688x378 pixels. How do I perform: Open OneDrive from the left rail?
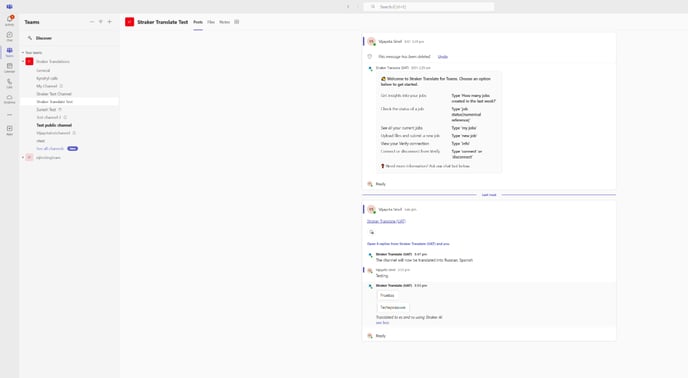click(x=9, y=99)
